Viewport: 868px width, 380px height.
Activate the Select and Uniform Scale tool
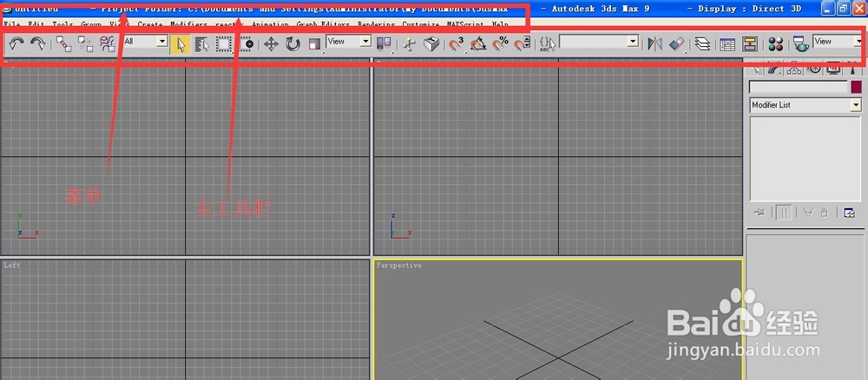(x=314, y=44)
